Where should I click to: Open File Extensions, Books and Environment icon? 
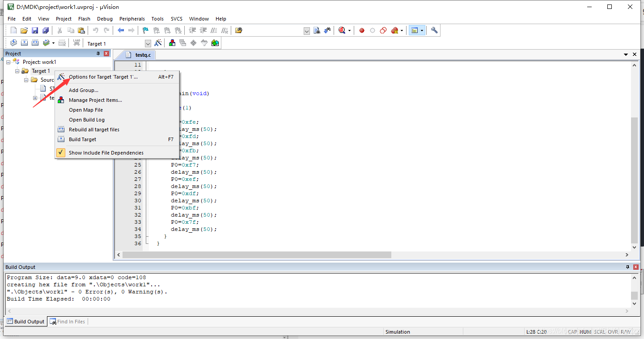click(172, 43)
